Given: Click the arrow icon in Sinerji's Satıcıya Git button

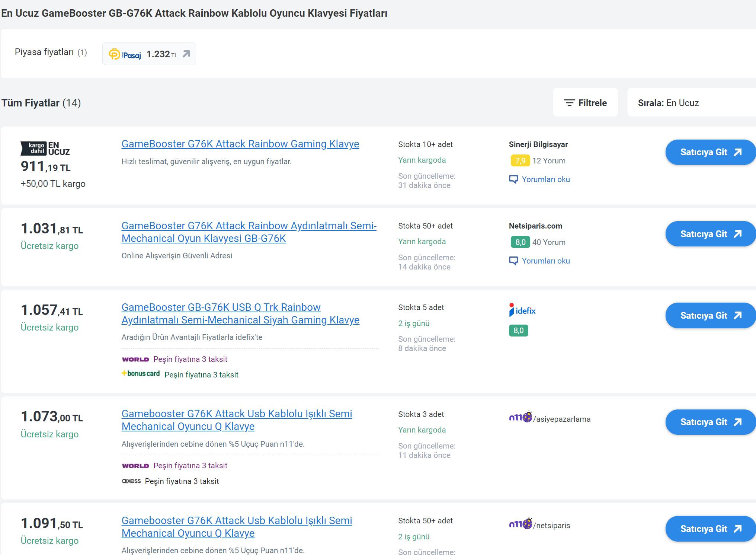Looking at the screenshot, I should pyautogui.click(x=738, y=152).
